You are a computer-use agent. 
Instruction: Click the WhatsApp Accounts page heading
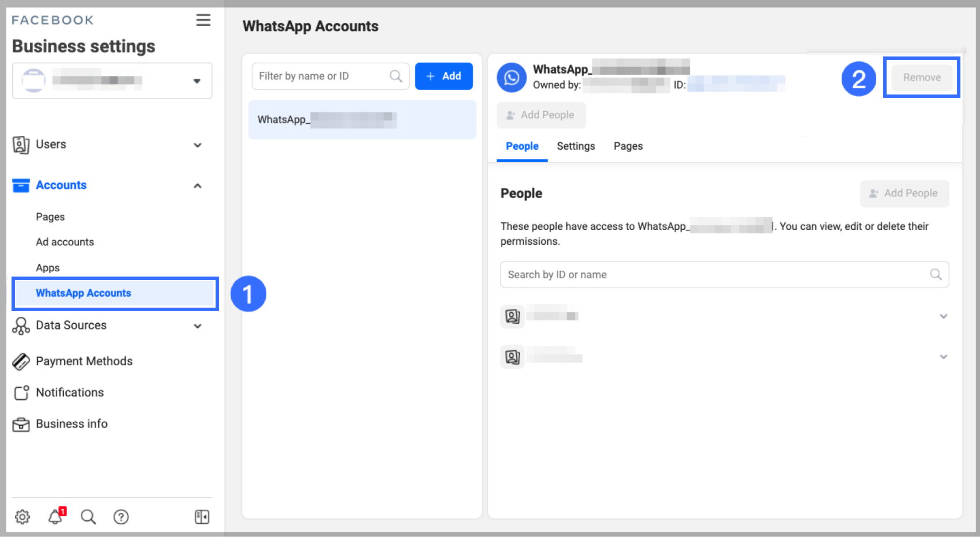(x=311, y=27)
